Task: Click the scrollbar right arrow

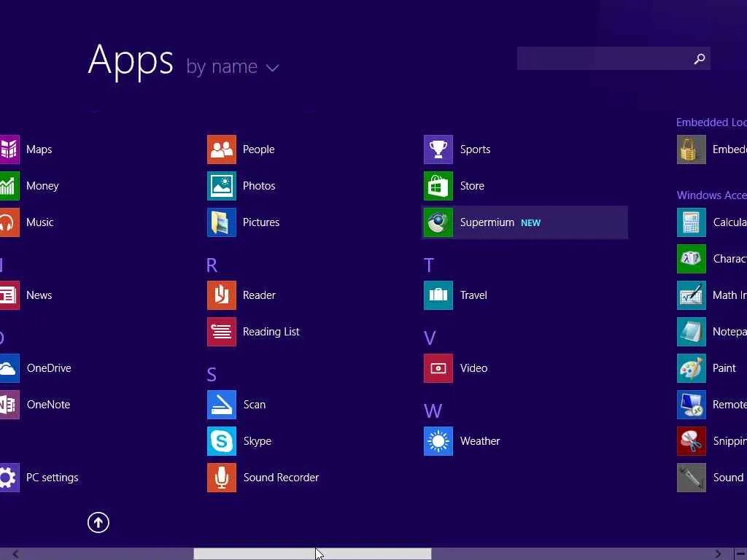Action: [x=718, y=554]
